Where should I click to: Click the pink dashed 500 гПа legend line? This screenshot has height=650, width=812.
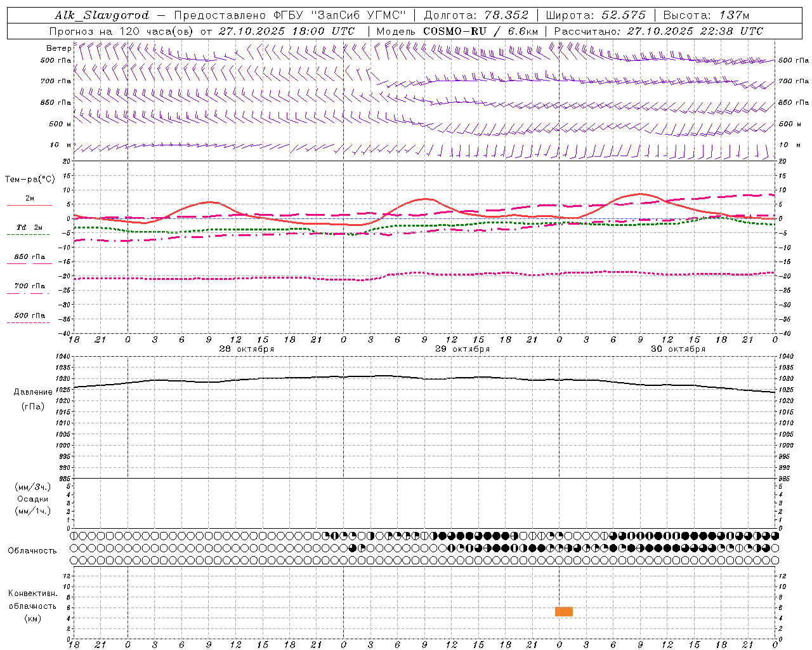(x=28, y=322)
